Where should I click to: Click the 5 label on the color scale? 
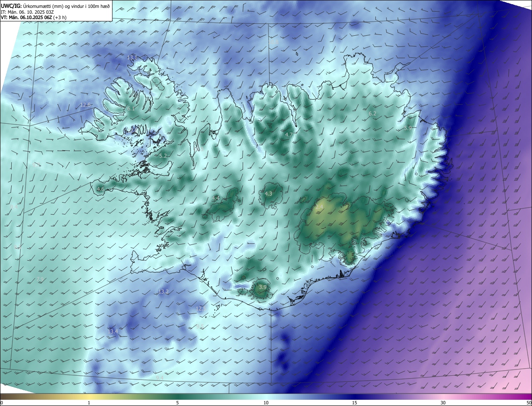point(177,403)
